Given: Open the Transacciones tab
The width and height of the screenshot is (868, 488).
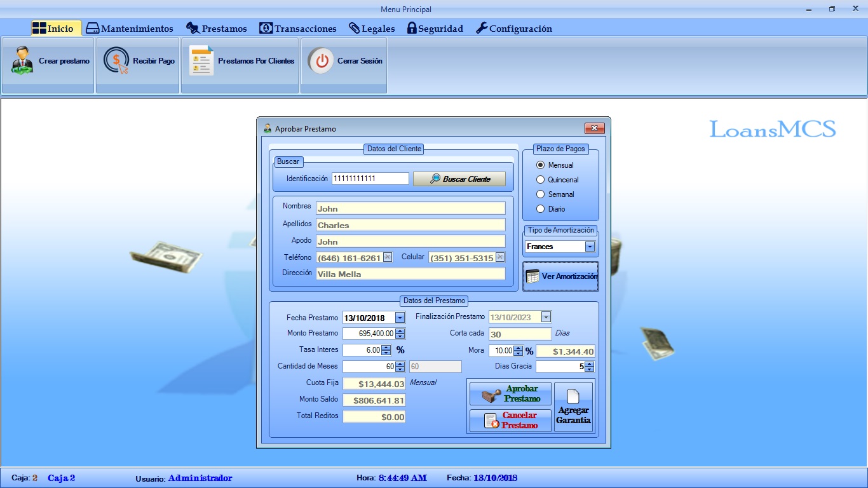Looking at the screenshot, I should [298, 29].
